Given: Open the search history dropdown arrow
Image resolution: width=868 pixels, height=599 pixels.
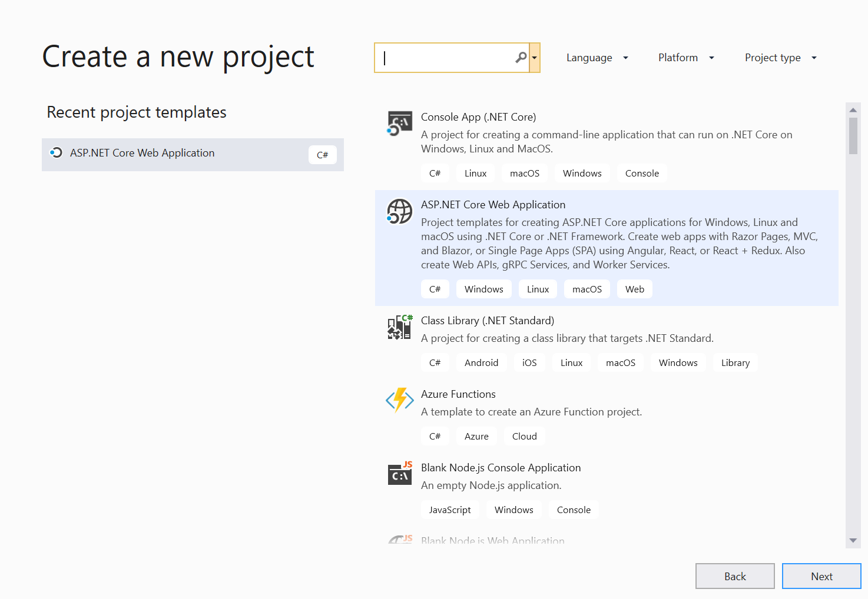Looking at the screenshot, I should 535,57.
